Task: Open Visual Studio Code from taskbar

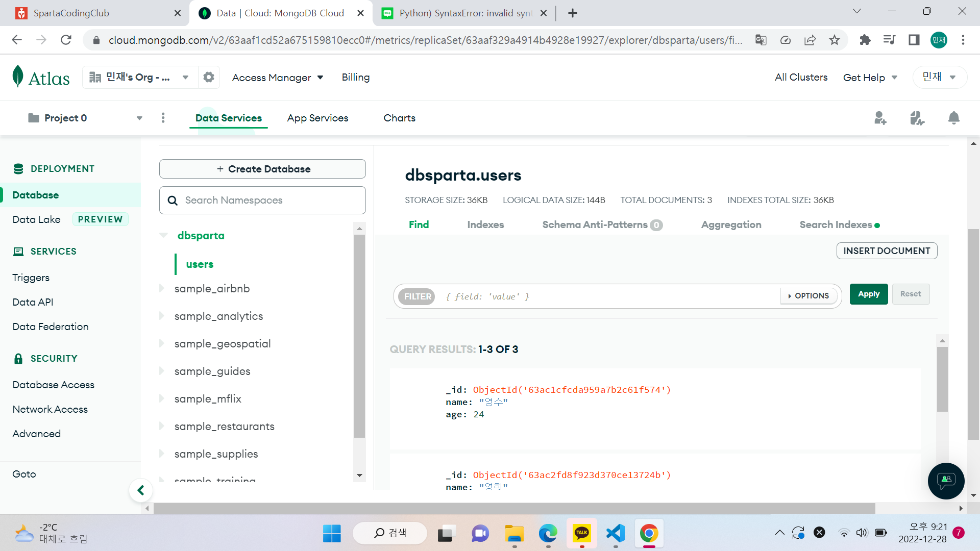Action: click(616, 534)
